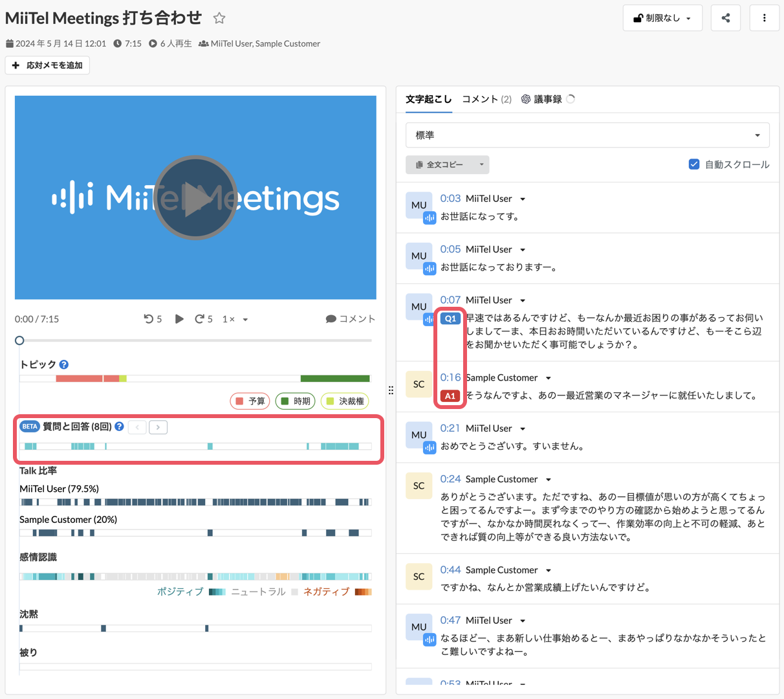Expand the 全文コピー dropdown arrow
This screenshot has height=699, width=784.
pyautogui.click(x=482, y=165)
